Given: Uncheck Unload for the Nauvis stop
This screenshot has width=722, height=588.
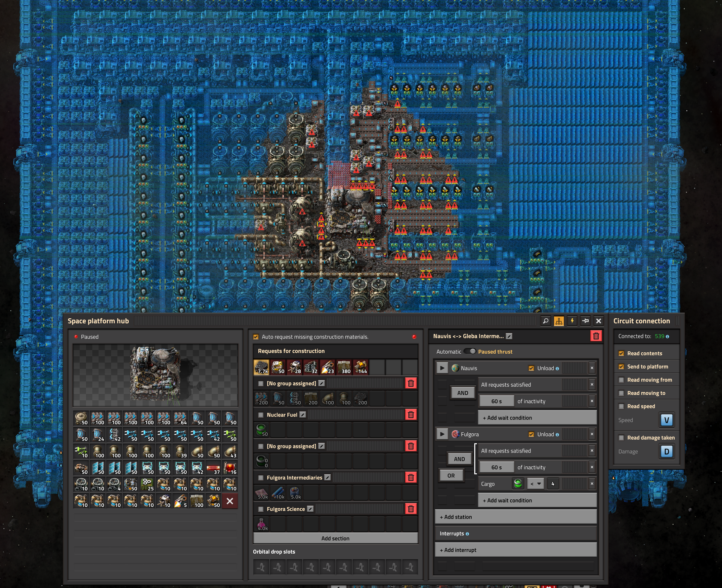Looking at the screenshot, I should 531,368.
